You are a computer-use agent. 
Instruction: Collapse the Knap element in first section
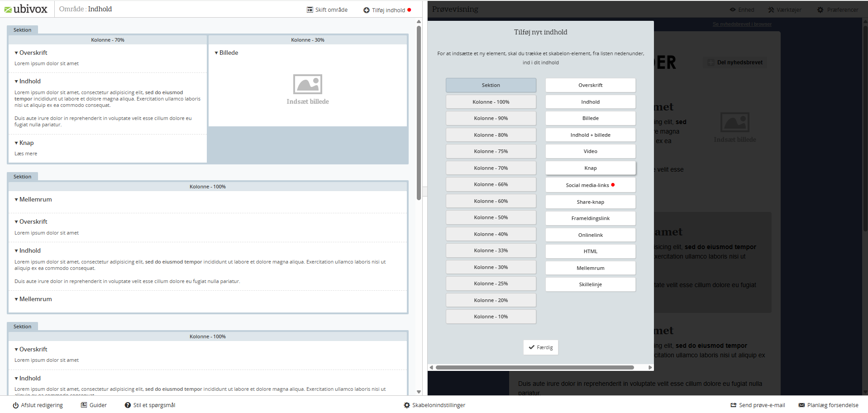click(16, 143)
